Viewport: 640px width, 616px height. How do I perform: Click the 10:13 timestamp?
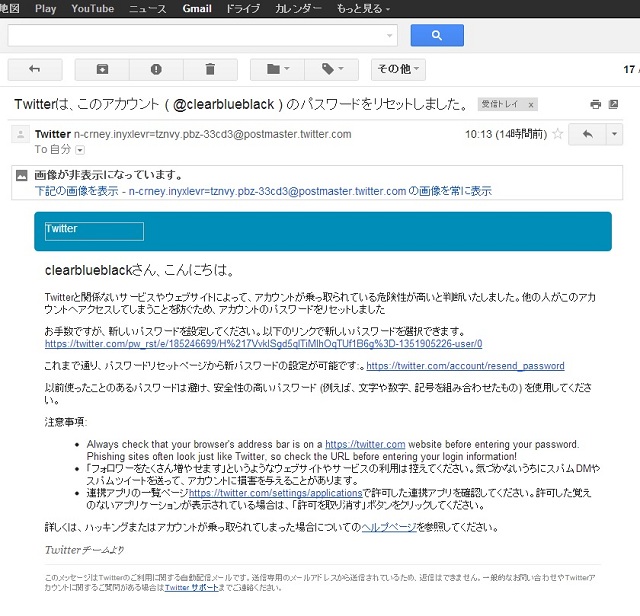pos(506,134)
